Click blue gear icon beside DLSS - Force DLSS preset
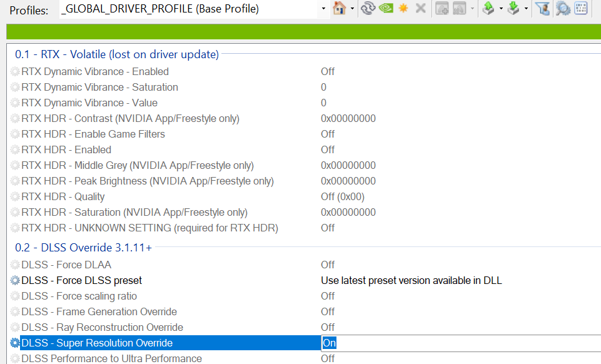This screenshot has width=601, height=364. (15, 280)
